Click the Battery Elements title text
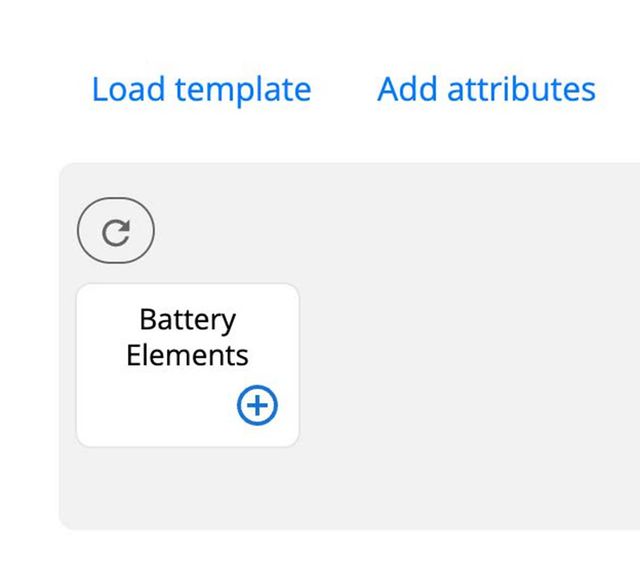The width and height of the screenshot is (640, 585). pyautogui.click(x=187, y=337)
